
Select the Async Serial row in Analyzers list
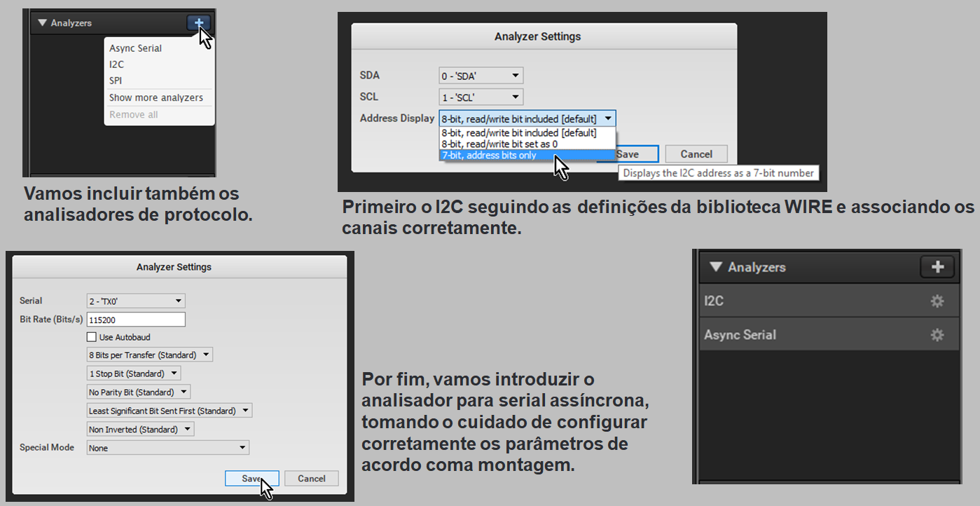coord(829,335)
